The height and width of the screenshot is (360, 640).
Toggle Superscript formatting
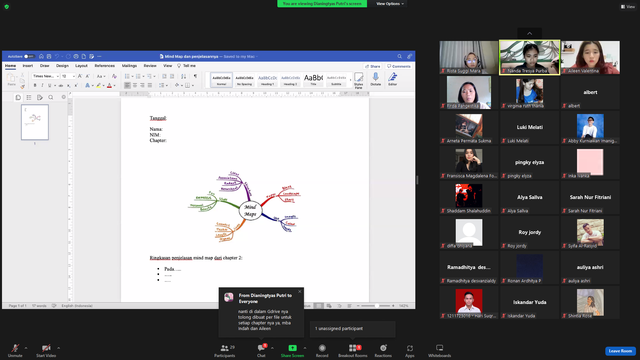[x=76, y=85]
